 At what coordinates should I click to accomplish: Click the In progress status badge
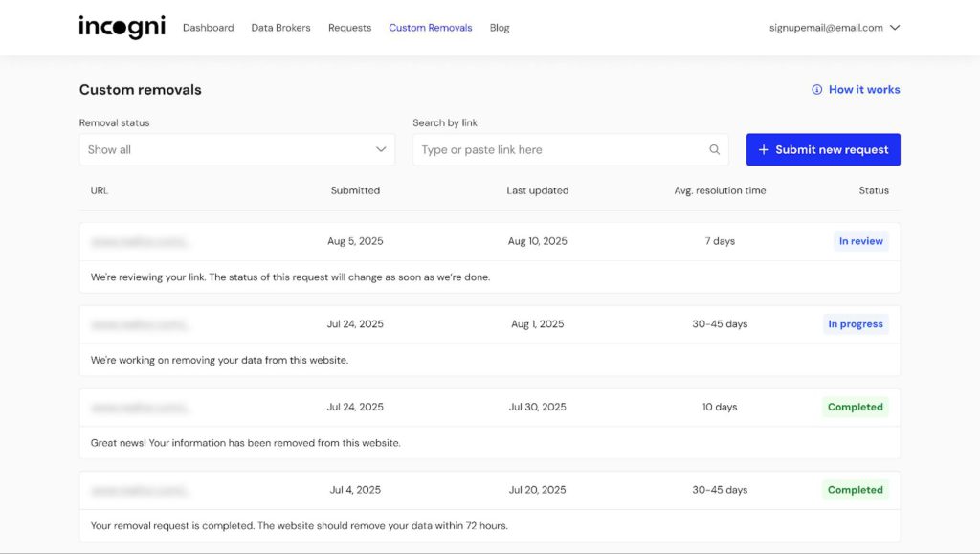point(855,324)
